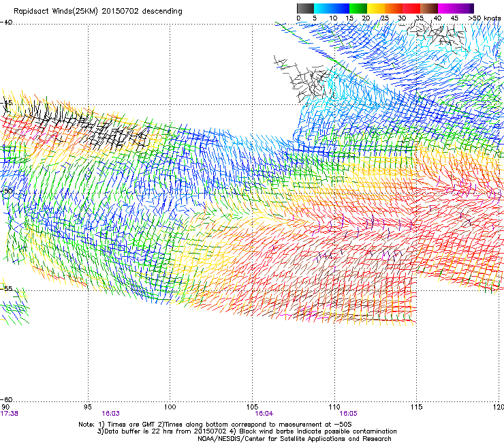Click the '105' longitude axis label

(x=252, y=407)
